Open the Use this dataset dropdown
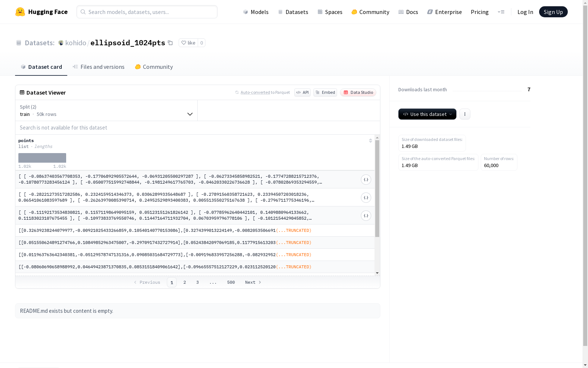This screenshot has height=368, width=588. coord(427,114)
